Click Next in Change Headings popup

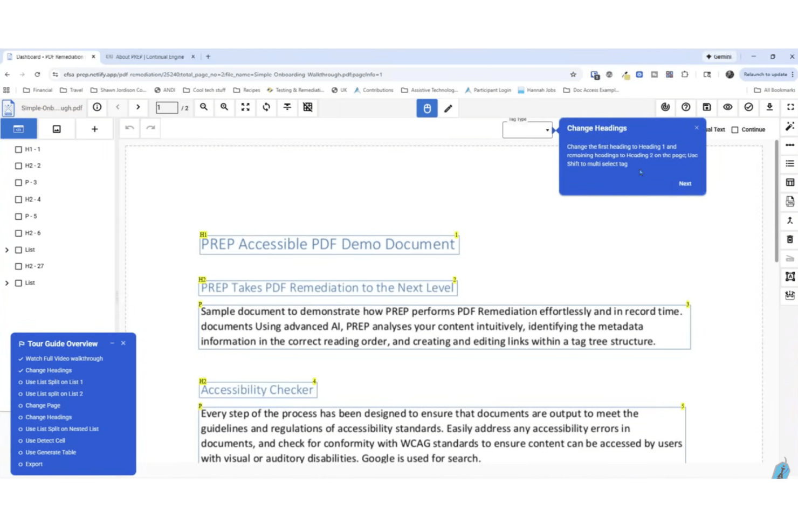685,184
